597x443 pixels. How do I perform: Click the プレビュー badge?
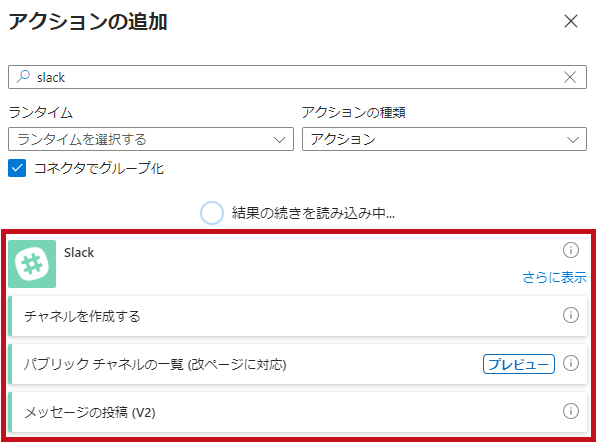point(519,364)
